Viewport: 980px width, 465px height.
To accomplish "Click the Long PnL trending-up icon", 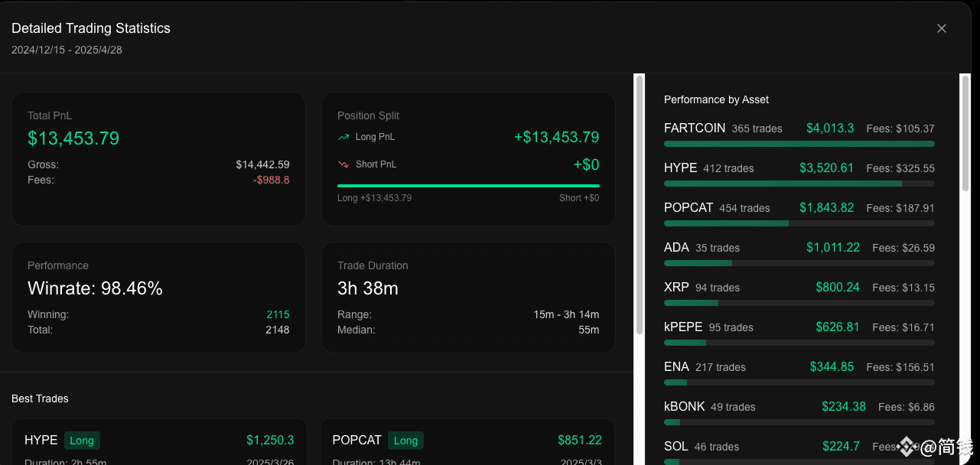I will coord(343,138).
